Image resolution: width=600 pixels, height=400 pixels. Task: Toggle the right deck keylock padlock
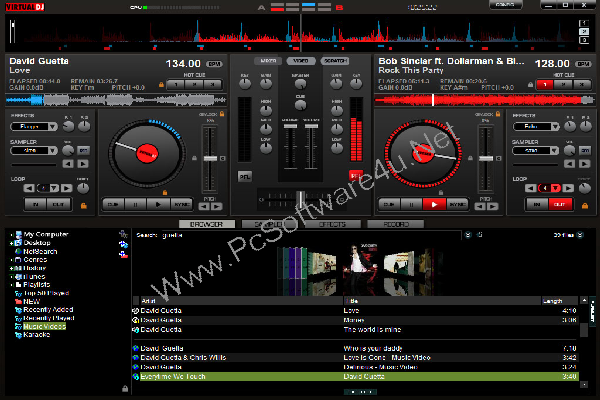coord(498,114)
